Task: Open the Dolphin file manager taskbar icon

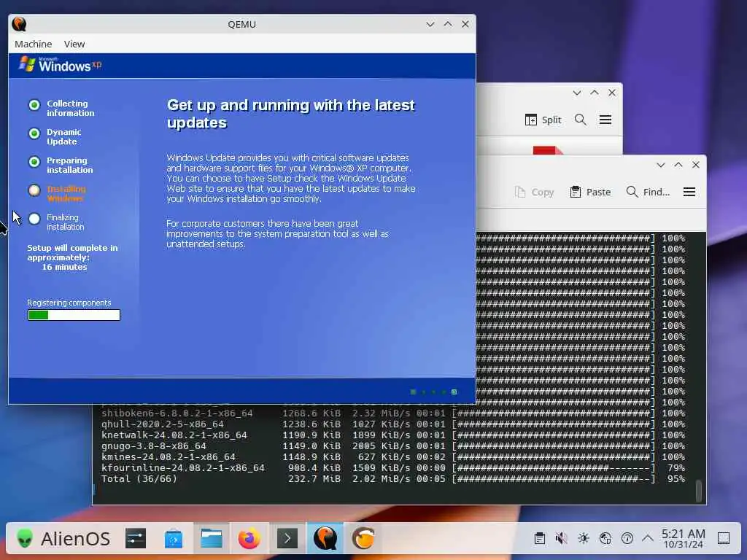Action: coord(211,539)
